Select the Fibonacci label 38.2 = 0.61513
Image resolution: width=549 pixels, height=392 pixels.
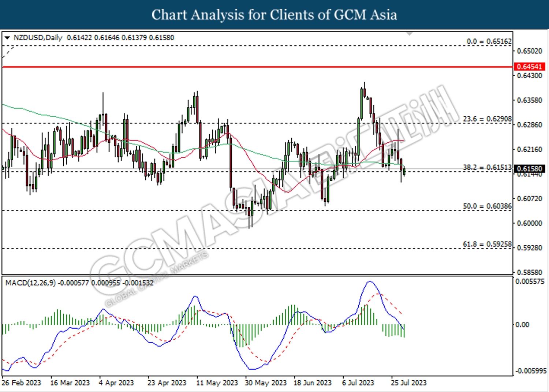click(x=487, y=167)
